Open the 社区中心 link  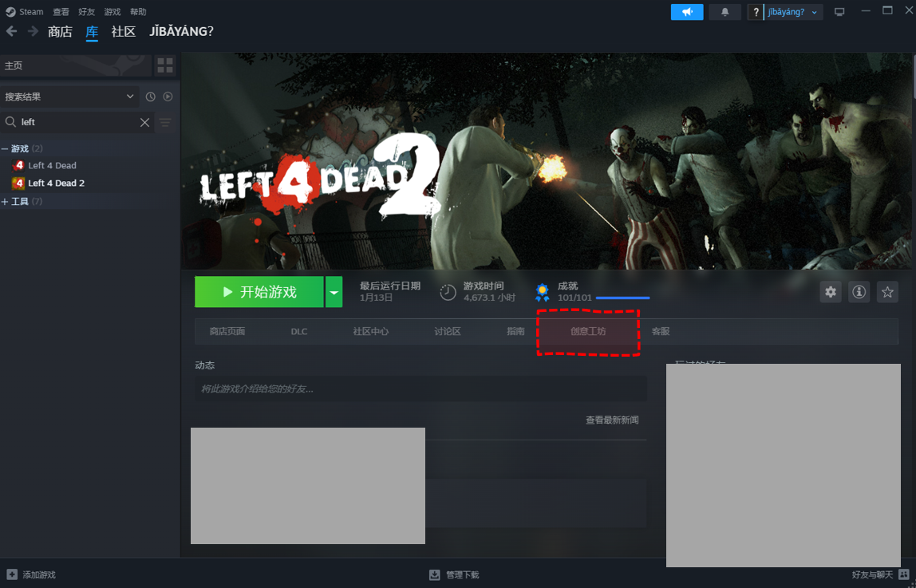click(370, 331)
